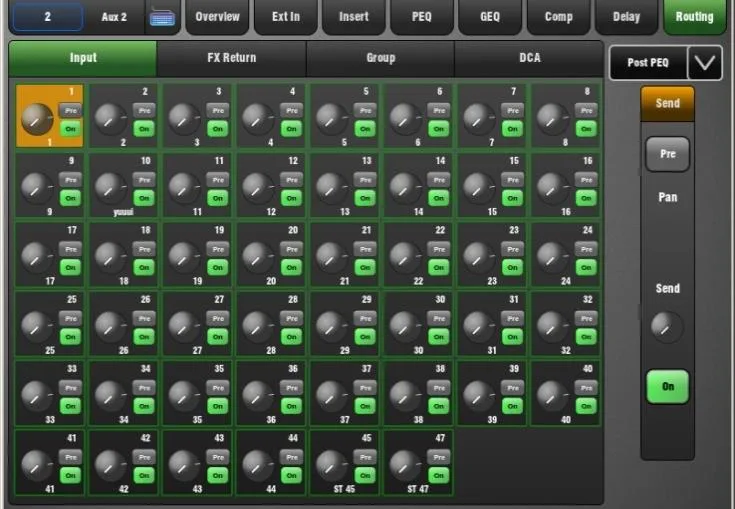This screenshot has height=509, width=735.
Task: Turn off channel 17 send On
Action: click(x=71, y=268)
